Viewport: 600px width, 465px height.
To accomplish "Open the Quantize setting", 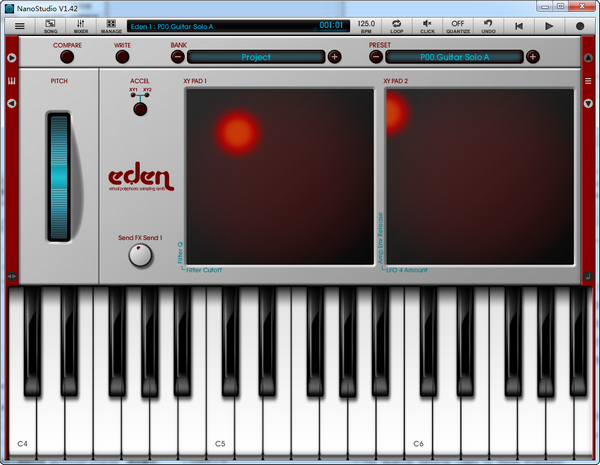I will click(x=458, y=25).
